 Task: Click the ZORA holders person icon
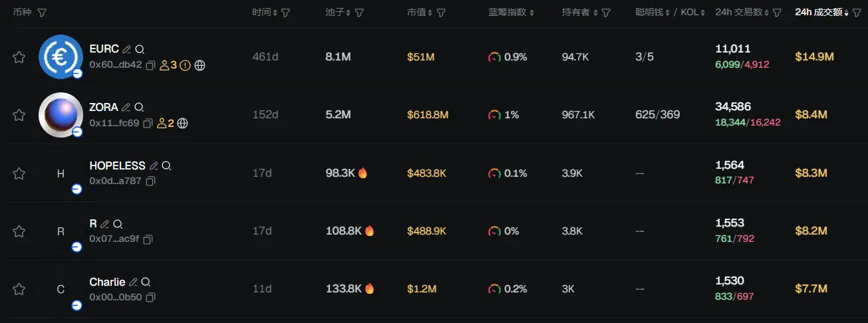pyautogui.click(x=162, y=123)
